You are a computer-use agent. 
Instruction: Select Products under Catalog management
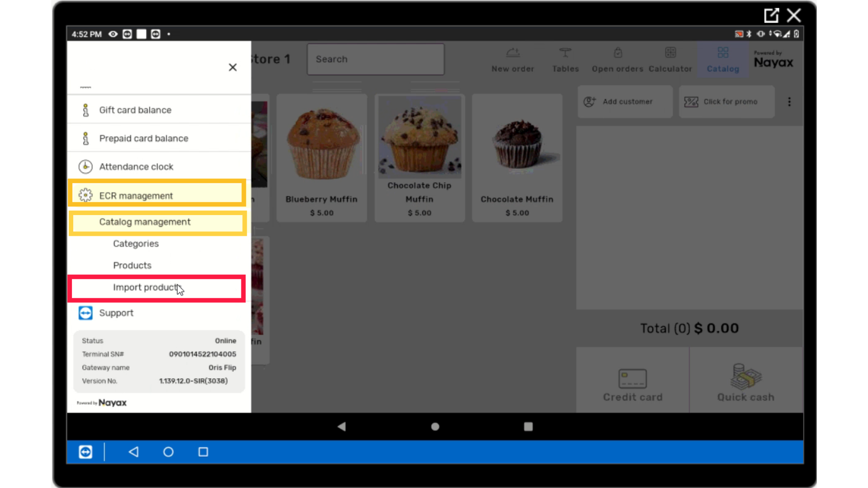tap(132, 266)
